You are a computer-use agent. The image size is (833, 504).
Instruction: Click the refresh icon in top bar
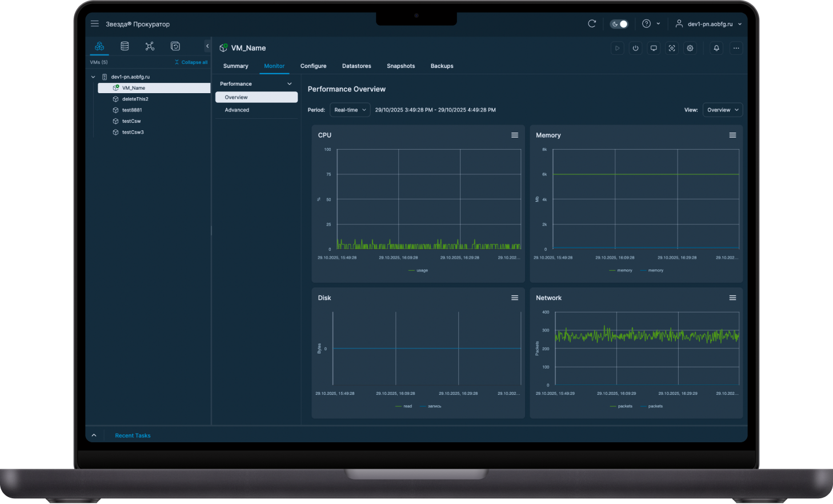click(592, 24)
